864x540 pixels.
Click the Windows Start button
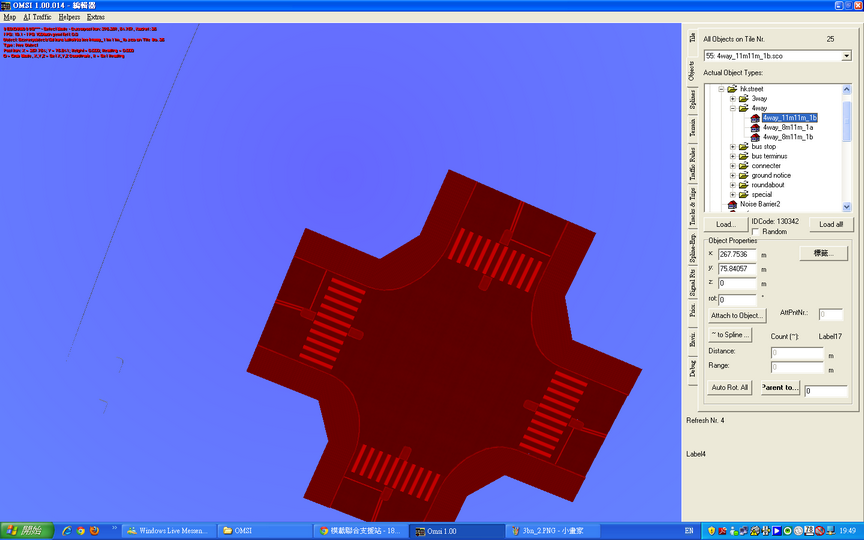point(27,531)
